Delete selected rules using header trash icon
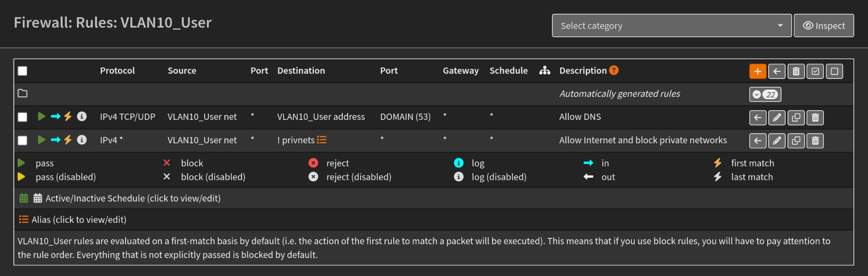 [x=796, y=72]
